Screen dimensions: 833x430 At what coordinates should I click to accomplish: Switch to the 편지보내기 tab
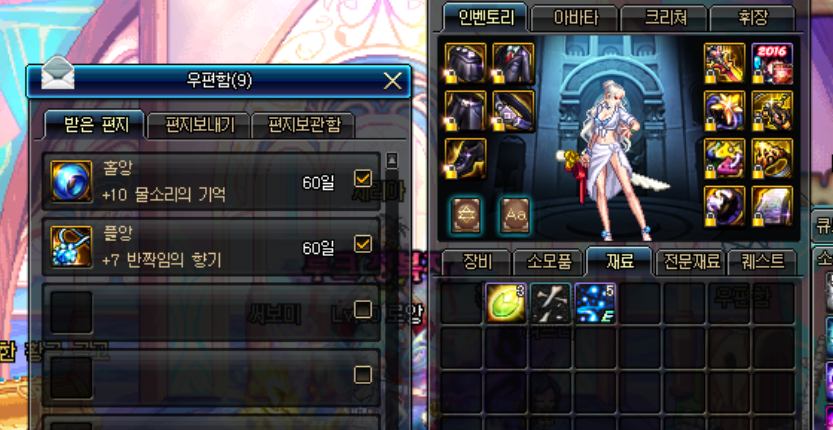pyautogui.click(x=199, y=125)
